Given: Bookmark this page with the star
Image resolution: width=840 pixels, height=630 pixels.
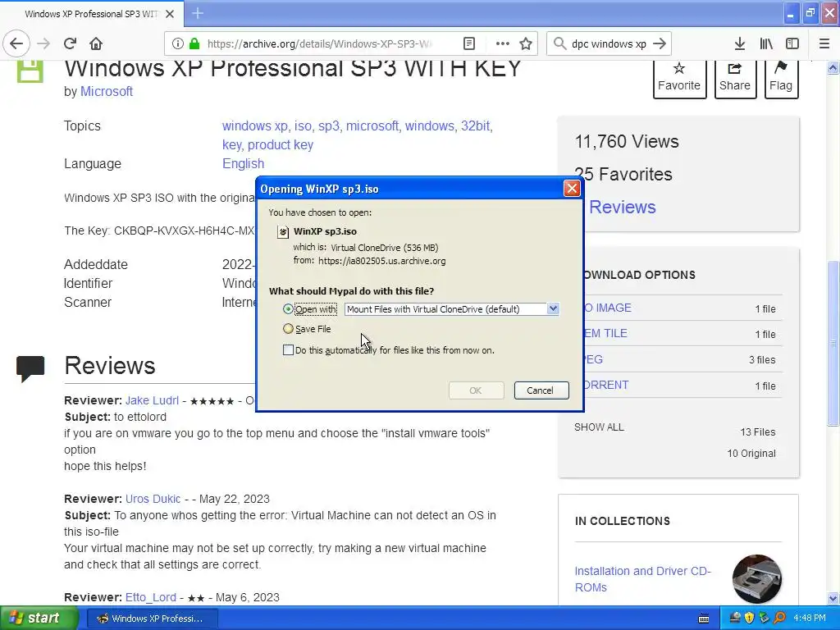Looking at the screenshot, I should coord(526,43).
